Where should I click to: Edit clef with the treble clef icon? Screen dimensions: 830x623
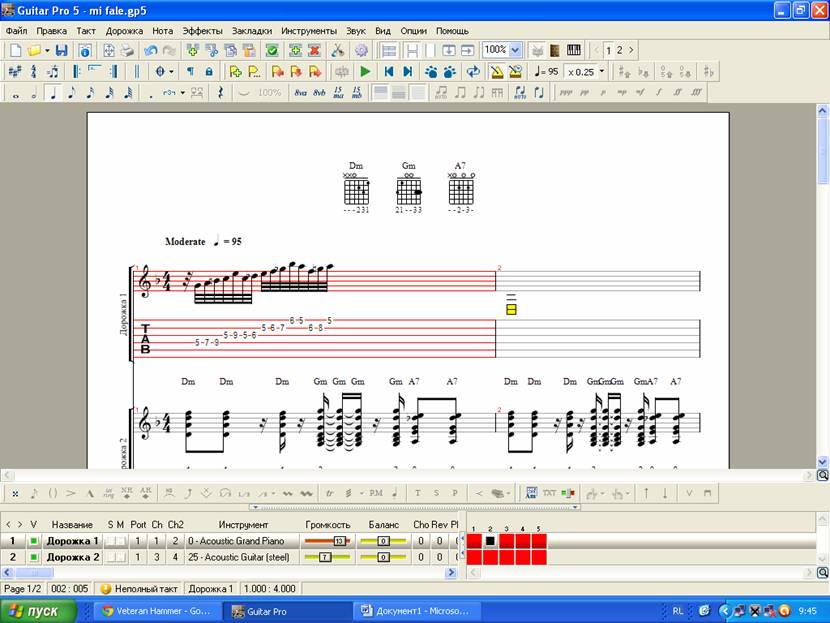pyautogui.click(x=34, y=71)
